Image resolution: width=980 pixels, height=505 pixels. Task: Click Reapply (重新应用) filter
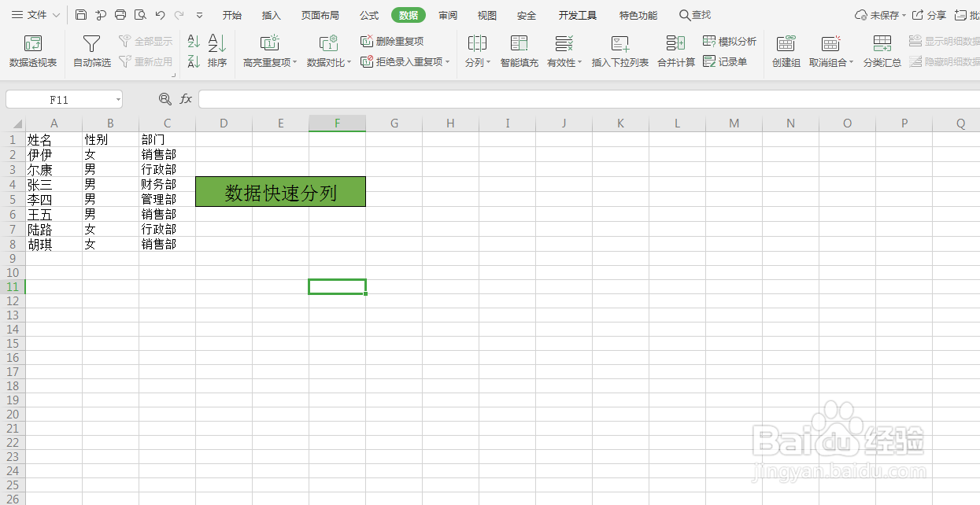point(145,61)
